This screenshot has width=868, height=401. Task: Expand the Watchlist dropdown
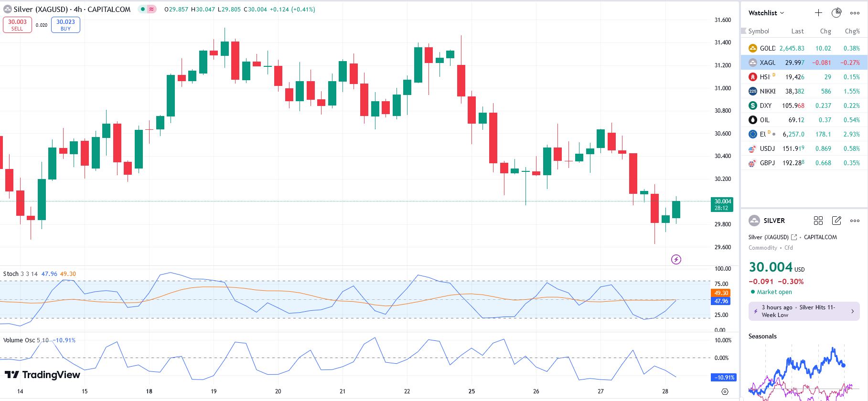click(766, 13)
